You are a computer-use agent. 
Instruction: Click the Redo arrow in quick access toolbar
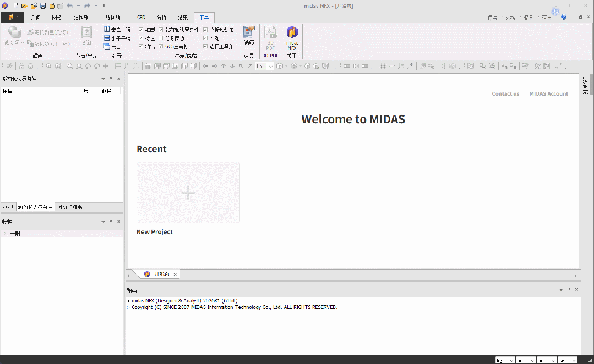pyautogui.click(x=87, y=5)
